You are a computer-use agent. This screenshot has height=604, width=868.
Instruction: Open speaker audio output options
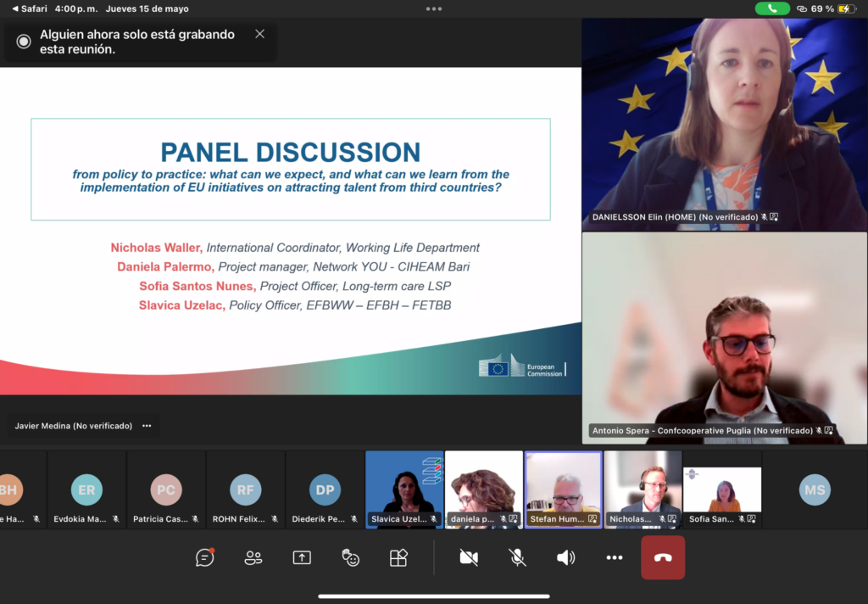[565, 557]
